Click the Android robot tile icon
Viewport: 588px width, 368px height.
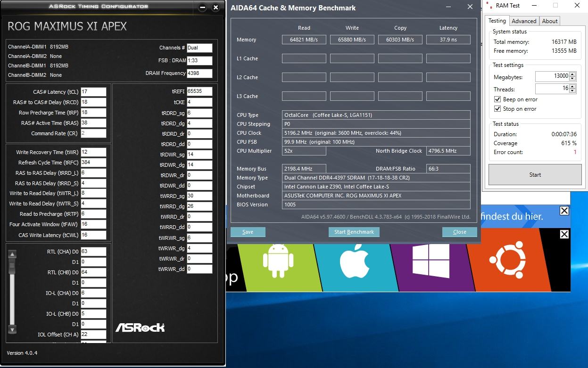278,261
